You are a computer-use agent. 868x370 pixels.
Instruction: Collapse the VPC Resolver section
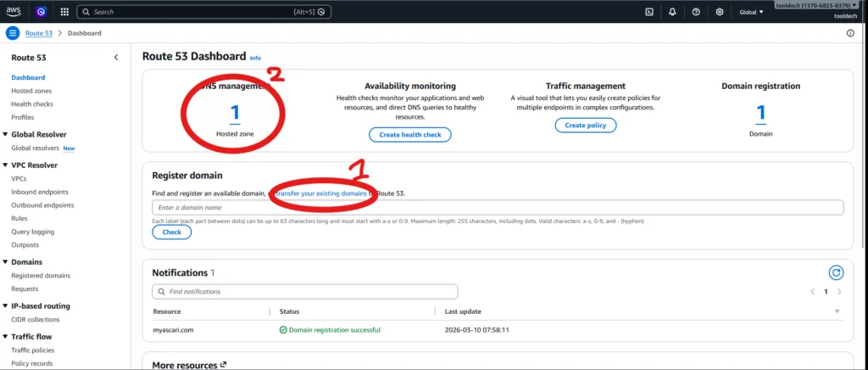tap(5, 165)
